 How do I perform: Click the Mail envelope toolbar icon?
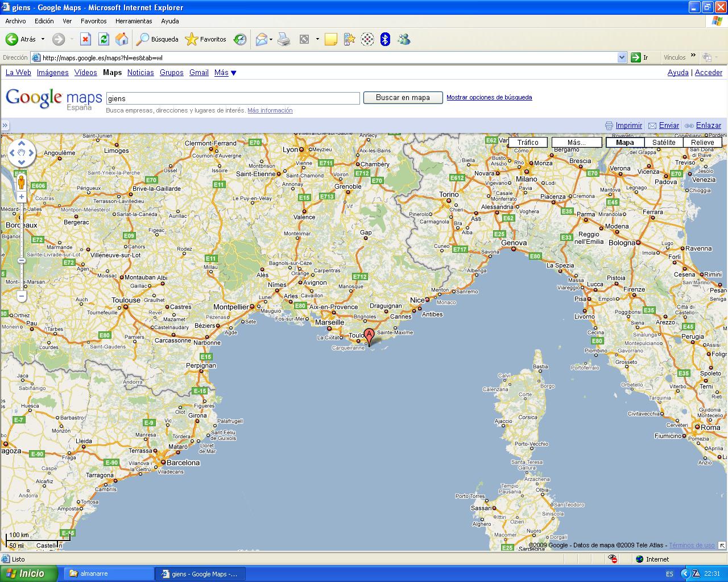click(x=262, y=39)
